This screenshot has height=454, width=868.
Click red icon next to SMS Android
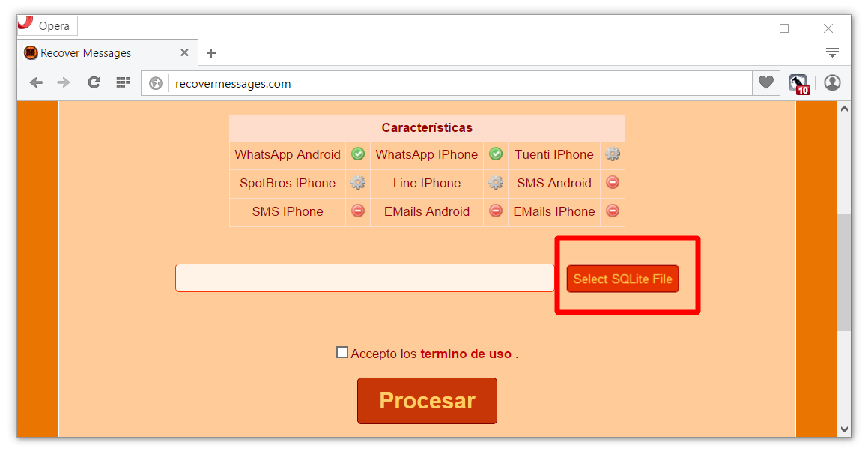pos(613,182)
